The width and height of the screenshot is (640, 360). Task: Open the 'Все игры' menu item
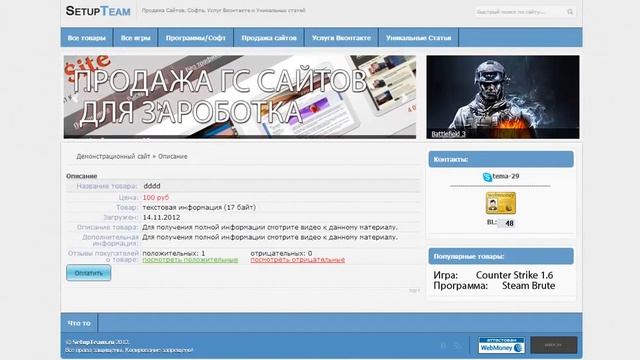coord(136,38)
